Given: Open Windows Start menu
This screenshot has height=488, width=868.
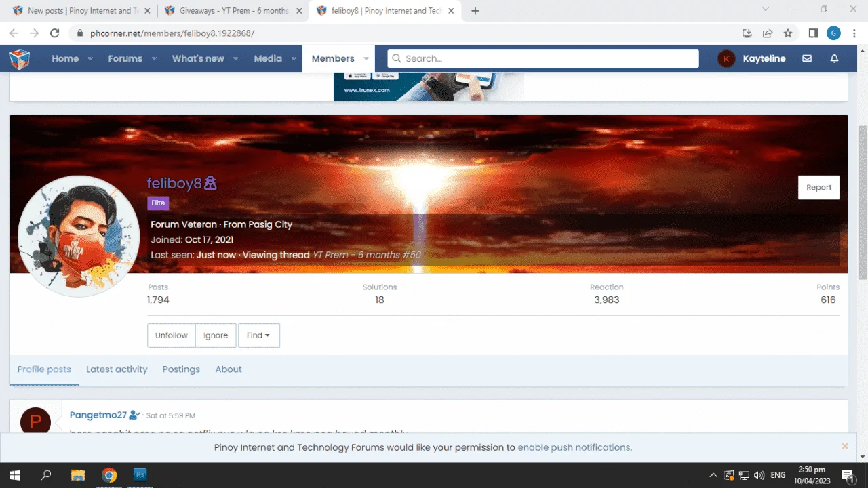Looking at the screenshot, I should point(15,475).
